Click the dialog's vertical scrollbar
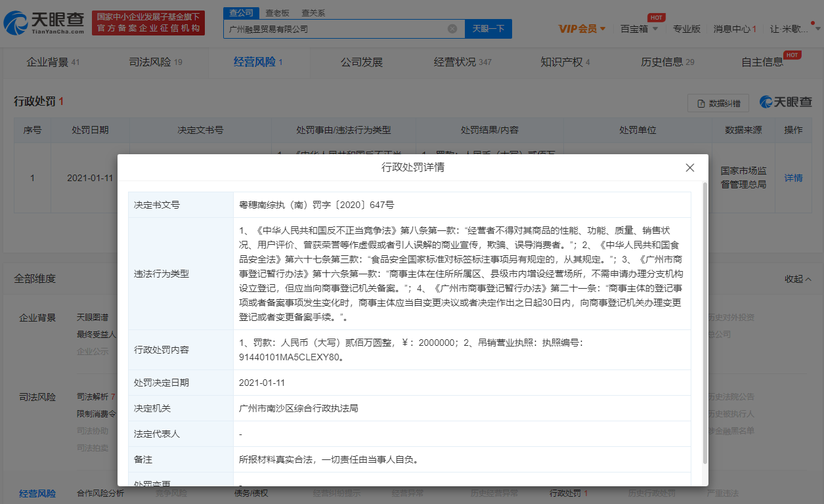 pyautogui.click(x=705, y=322)
